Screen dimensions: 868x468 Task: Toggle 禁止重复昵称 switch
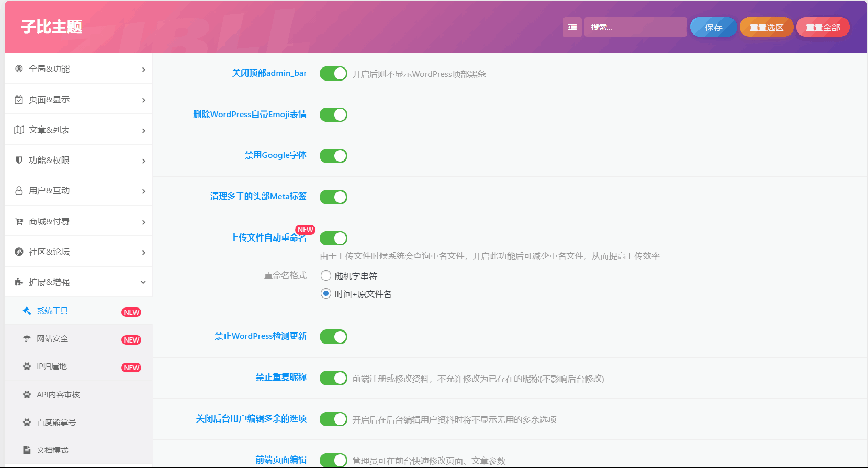tap(333, 378)
